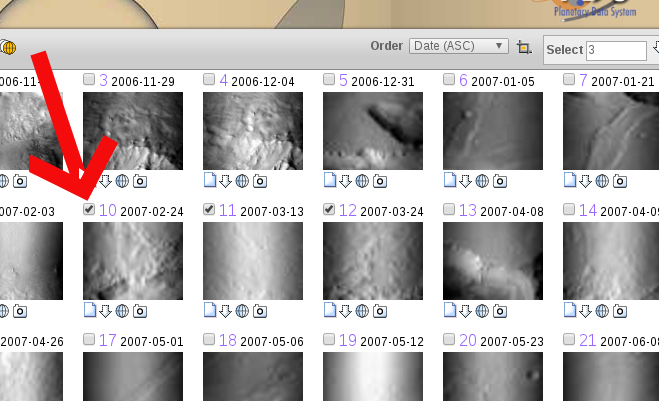Open image number 3 link
This screenshot has height=401, width=659.
pos(103,80)
